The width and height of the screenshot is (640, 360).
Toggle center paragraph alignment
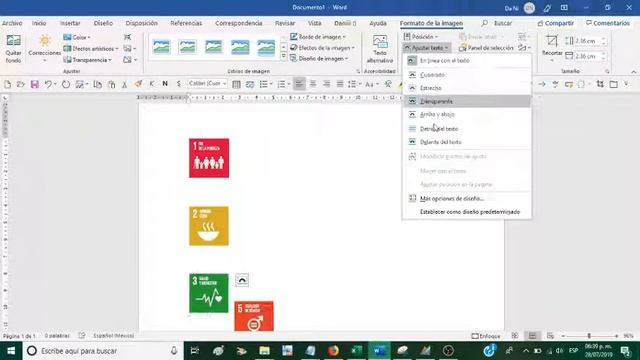[x=313, y=84]
